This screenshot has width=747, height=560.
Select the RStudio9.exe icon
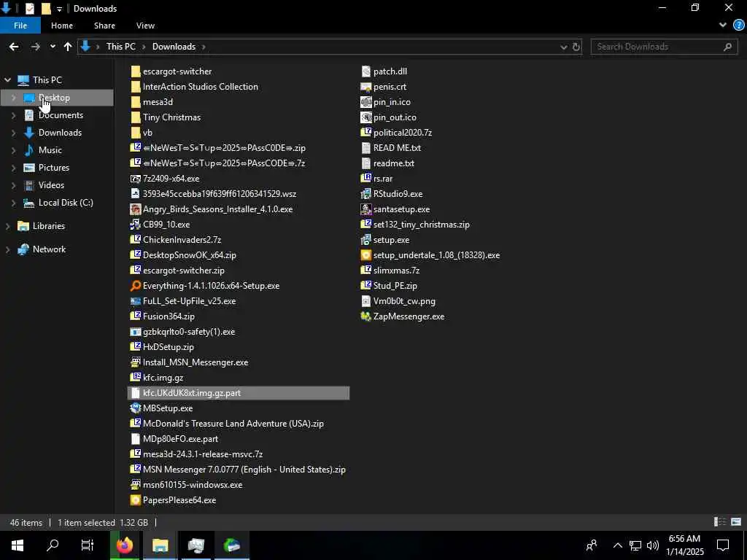point(366,194)
